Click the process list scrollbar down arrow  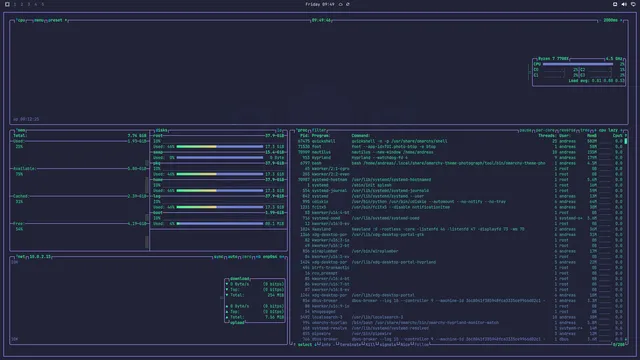click(x=626, y=339)
